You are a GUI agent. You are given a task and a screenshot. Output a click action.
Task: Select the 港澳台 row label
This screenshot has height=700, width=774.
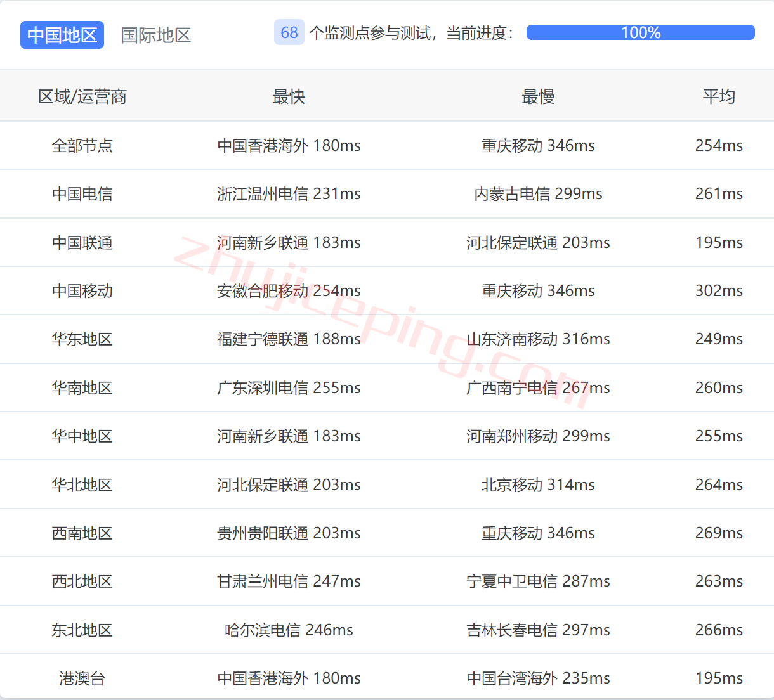pyautogui.click(x=82, y=678)
